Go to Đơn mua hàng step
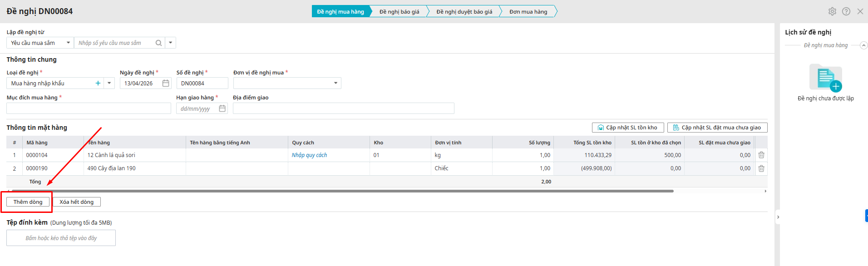This screenshot has width=868, height=266. point(528,11)
